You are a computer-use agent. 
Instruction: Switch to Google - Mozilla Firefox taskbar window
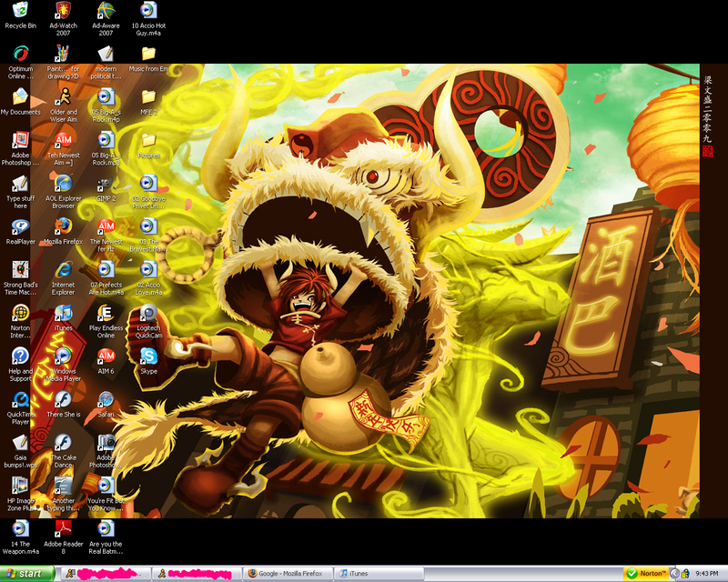[288, 574]
